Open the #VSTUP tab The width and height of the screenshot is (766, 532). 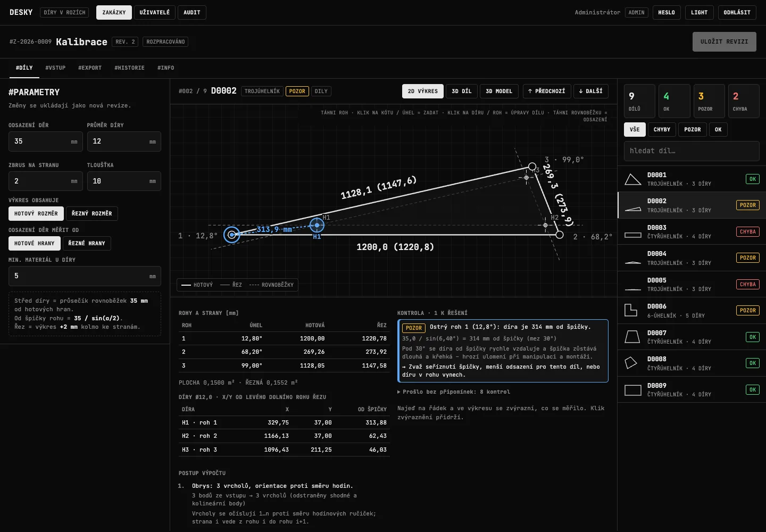point(55,68)
